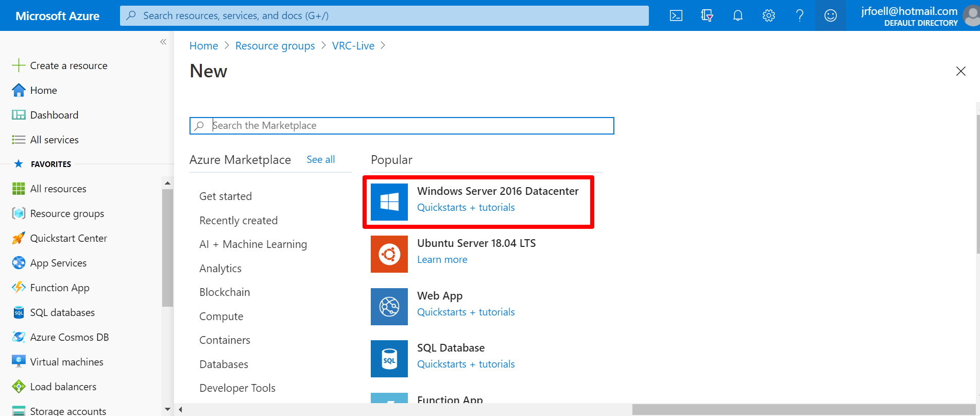Screen dimensions: 980x416
Task: Click the Web App tile icon
Action: click(x=389, y=307)
